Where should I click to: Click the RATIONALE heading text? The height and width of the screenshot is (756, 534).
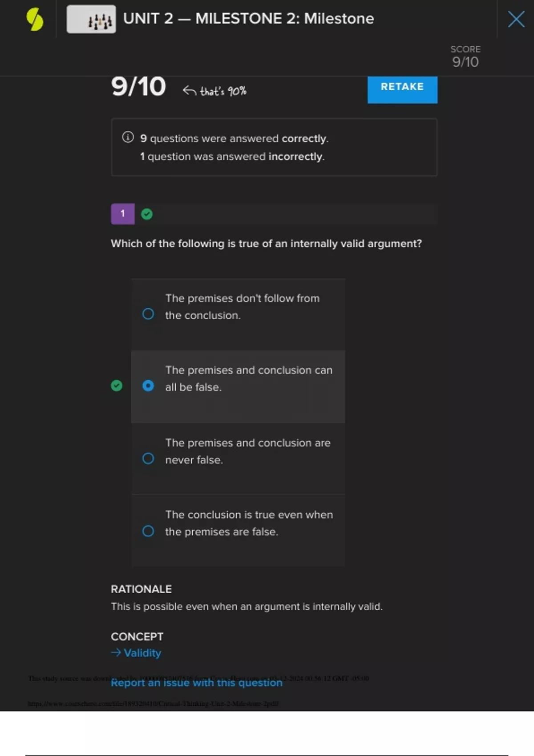141,589
